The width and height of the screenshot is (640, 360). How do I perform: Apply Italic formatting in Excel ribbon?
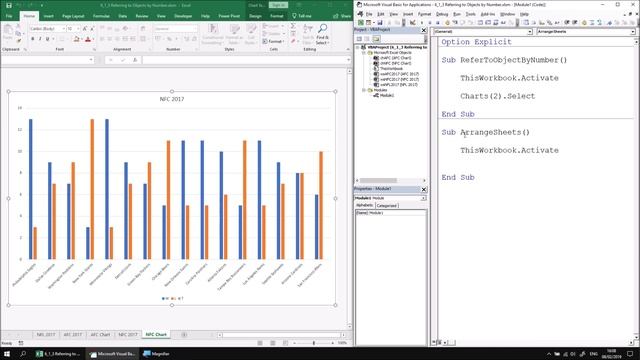tap(40, 39)
